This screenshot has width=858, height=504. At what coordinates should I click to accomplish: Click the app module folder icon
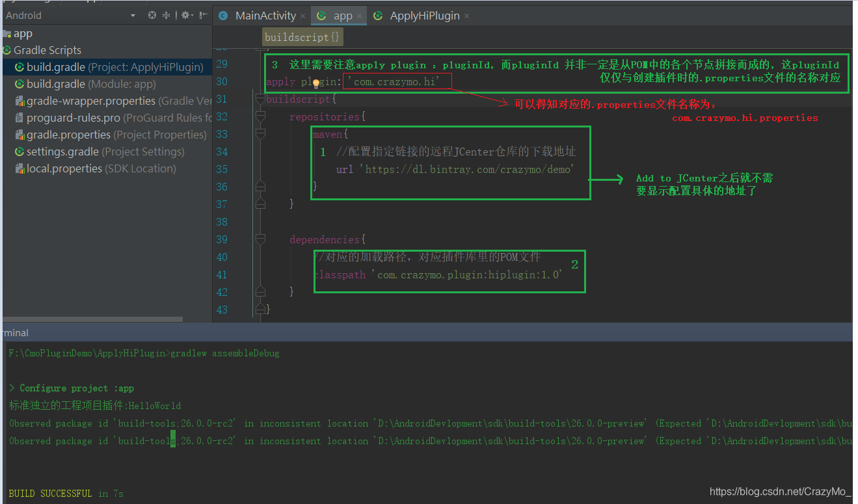point(6,33)
